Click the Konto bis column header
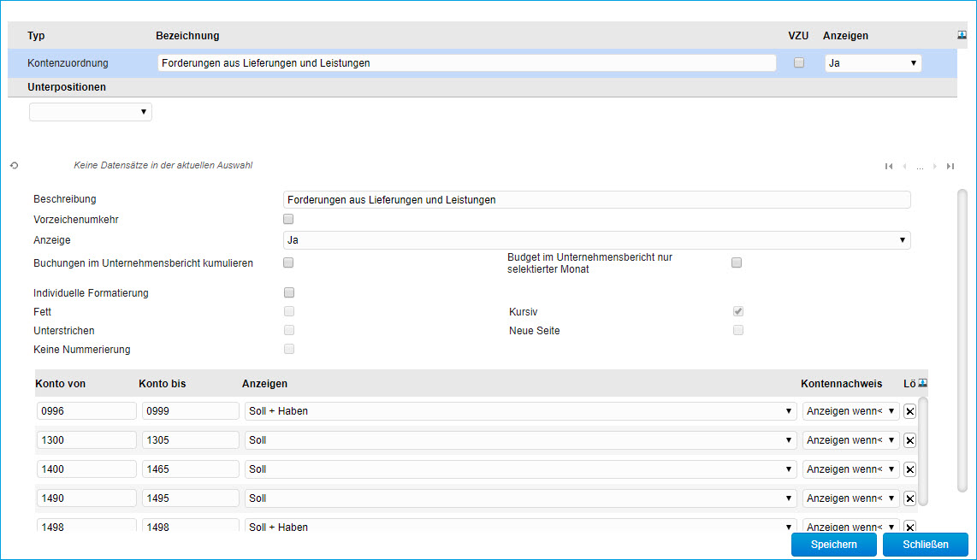Screen dimensions: 977x560 coord(162,384)
